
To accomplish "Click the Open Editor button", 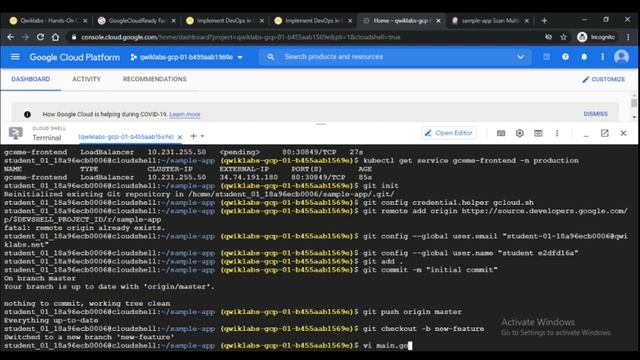I will point(449,133).
